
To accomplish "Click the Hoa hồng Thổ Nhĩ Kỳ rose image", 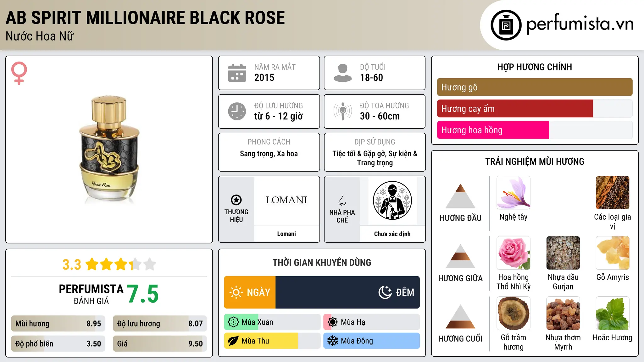I will 514,253.
